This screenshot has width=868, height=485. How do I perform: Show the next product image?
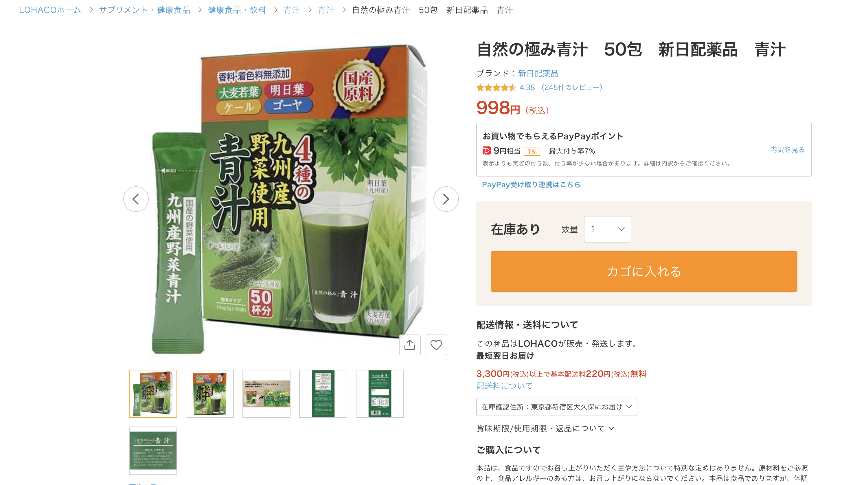[x=446, y=199]
